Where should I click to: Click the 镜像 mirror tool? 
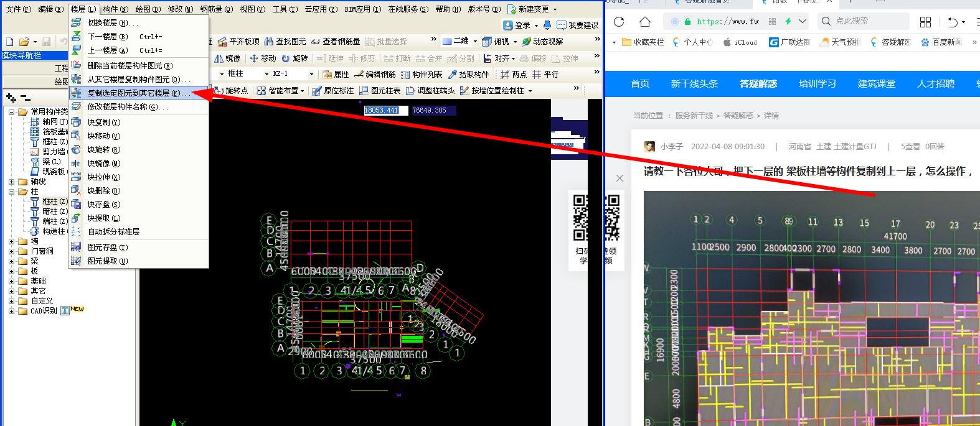click(227, 58)
